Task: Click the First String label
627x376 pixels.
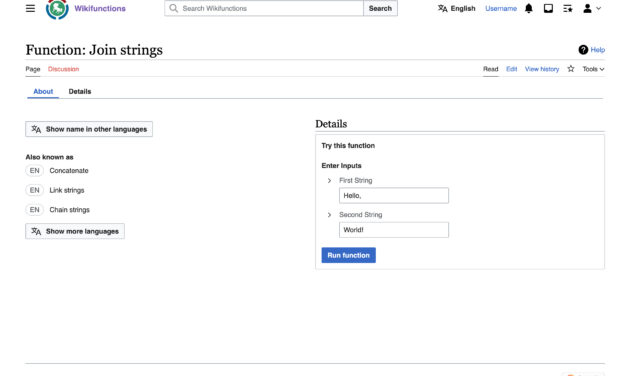Action: (x=355, y=180)
